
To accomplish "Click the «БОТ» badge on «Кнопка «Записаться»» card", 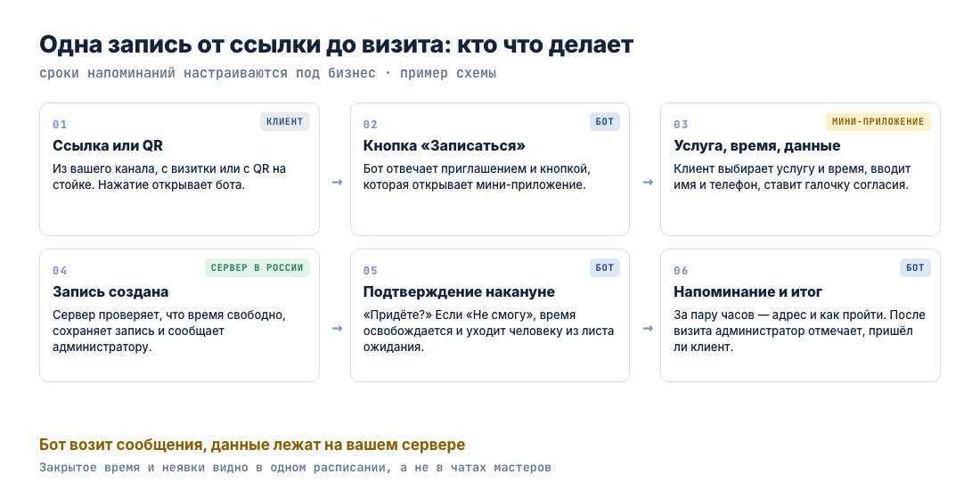I will (x=604, y=121).
